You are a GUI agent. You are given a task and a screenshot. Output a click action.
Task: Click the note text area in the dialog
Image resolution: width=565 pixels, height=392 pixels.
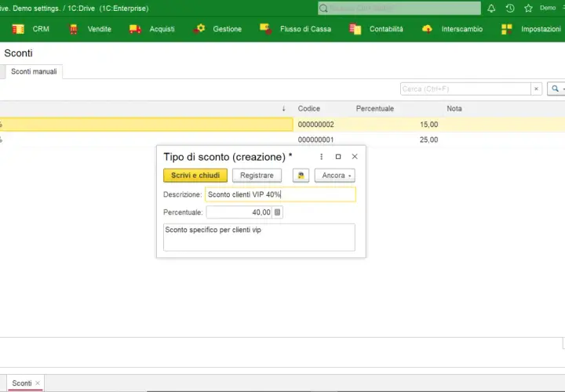coord(259,238)
